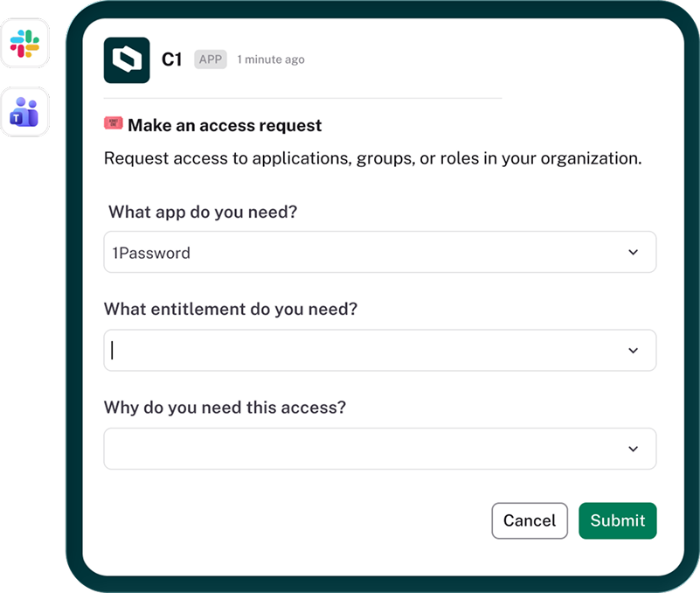The width and height of the screenshot is (700, 593).
Task: Open the Microsoft Teams icon
Action: tap(24, 112)
